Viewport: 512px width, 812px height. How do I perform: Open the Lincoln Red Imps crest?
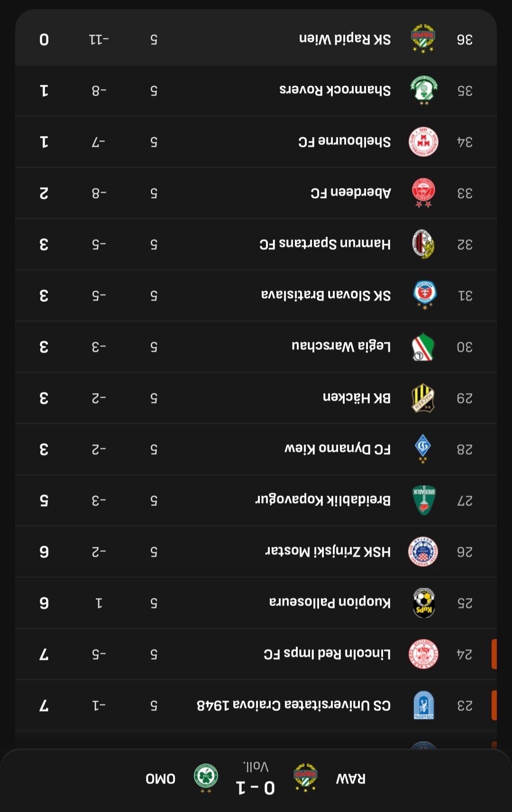[x=423, y=654]
